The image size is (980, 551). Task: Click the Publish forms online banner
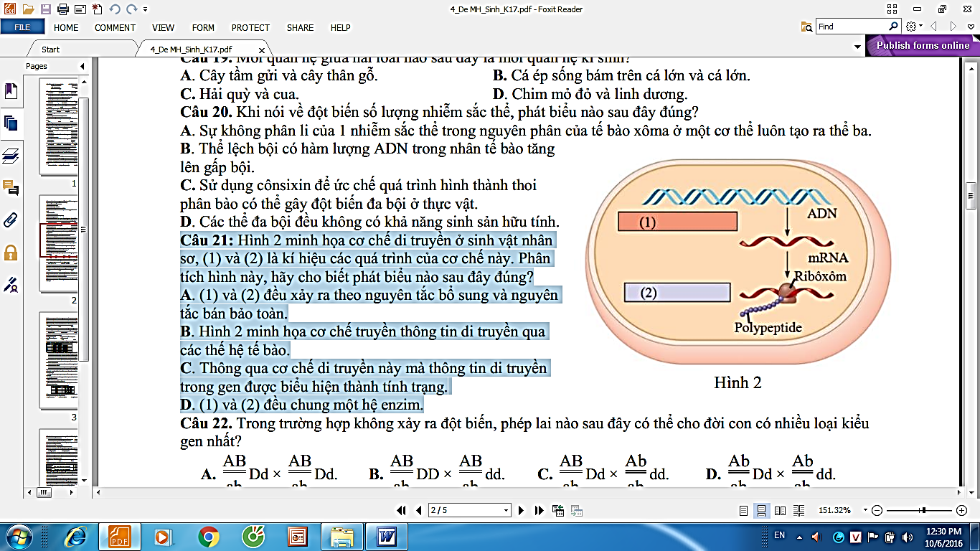pos(923,45)
